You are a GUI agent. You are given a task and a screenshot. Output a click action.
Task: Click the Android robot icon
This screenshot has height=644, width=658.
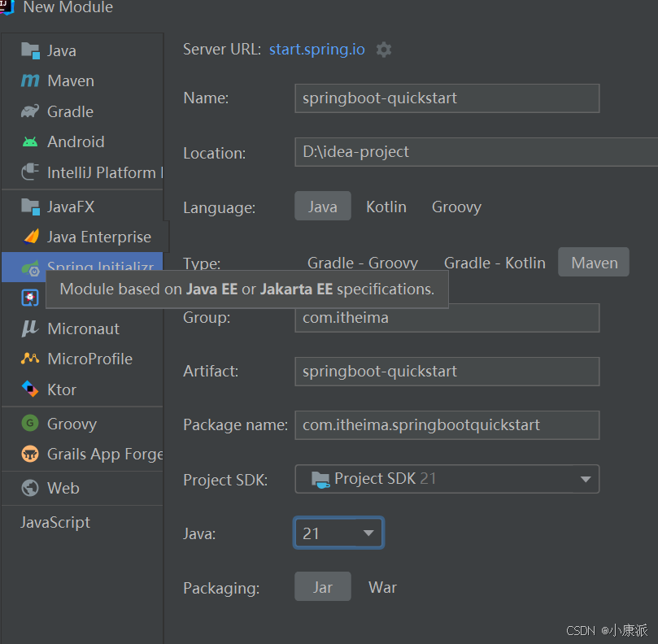(30, 141)
